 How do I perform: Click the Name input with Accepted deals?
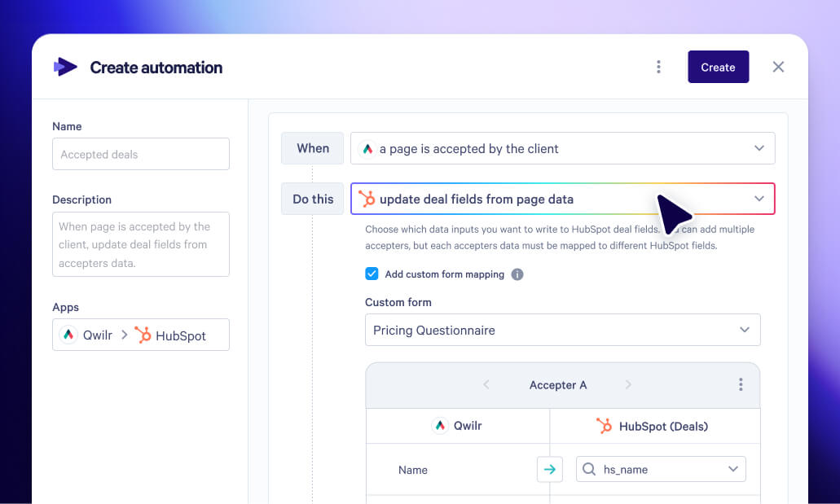coord(141,154)
